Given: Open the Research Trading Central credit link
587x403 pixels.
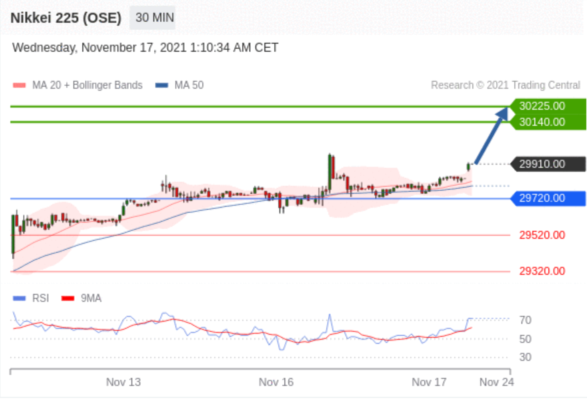Looking at the screenshot, I should click(x=505, y=85).
